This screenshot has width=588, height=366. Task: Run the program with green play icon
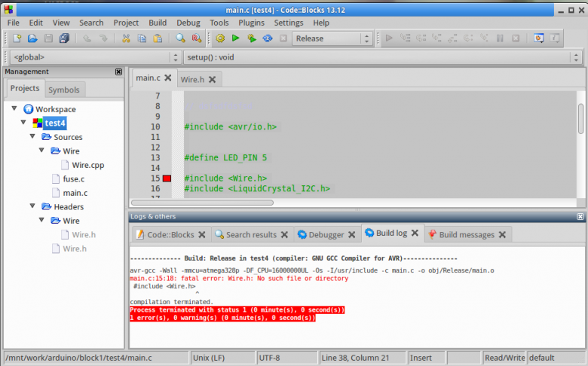[x=235, y=38]
